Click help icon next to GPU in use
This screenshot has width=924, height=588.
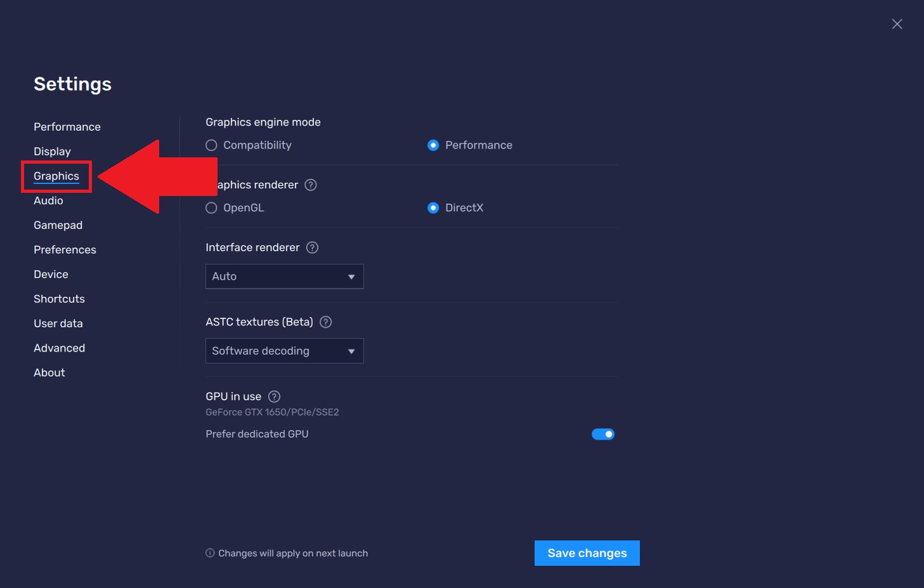pyautogui.click(x=274, y=396)
